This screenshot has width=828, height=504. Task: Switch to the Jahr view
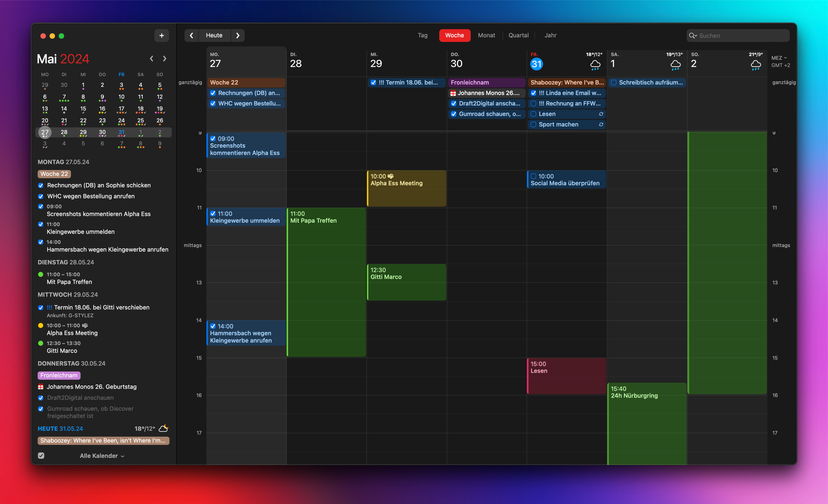tap(551, 35)
